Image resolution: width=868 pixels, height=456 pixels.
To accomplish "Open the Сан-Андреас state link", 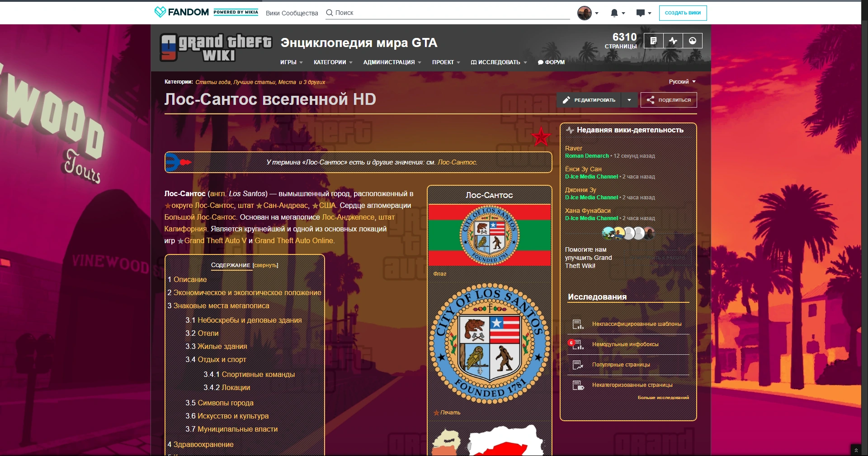I will coord(285,206).
